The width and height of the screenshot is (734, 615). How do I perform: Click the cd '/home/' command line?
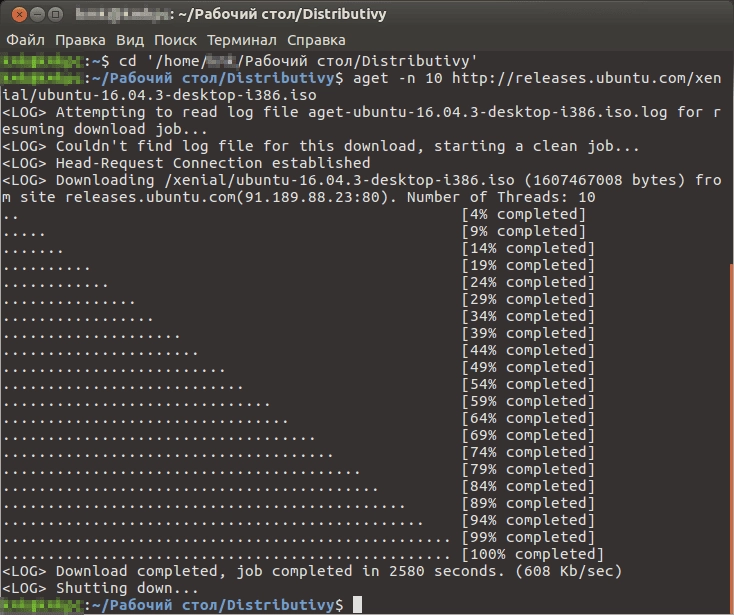click(239, 61)
